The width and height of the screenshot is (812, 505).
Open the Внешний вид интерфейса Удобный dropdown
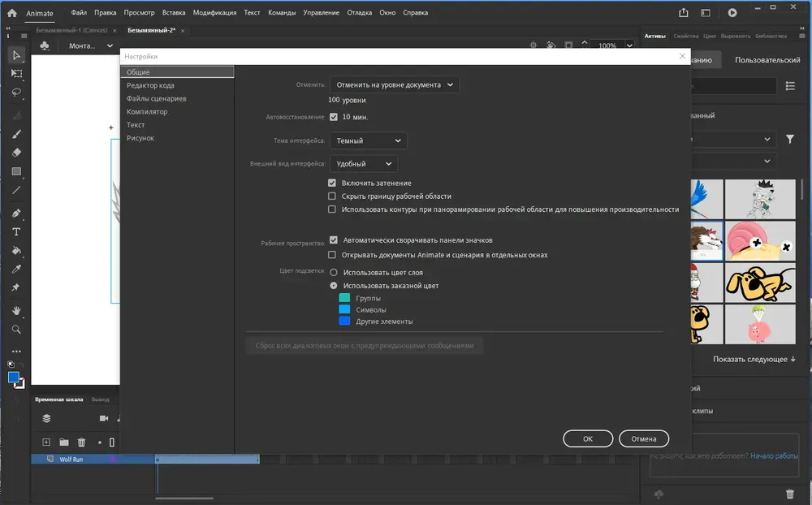[364, 164]
